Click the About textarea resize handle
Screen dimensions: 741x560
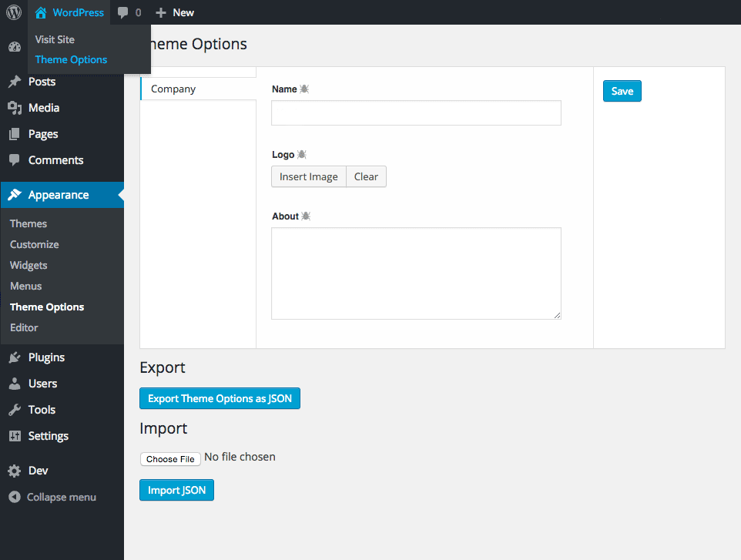point(557,315)
